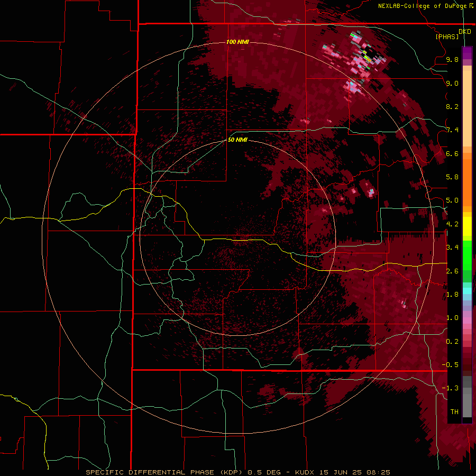Screen dimensions: 476x476
Task: Click the 15 JUN 25 date in the caption
Action: pos(341,472)
